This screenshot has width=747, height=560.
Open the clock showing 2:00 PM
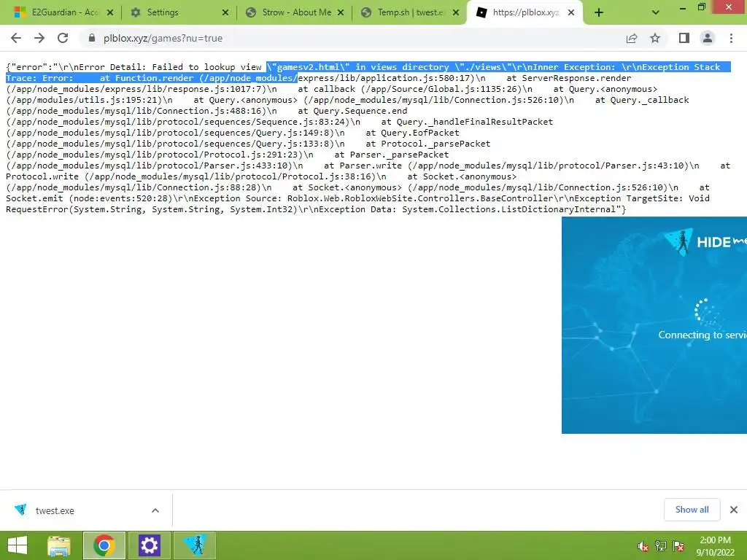tap(715, 546)
